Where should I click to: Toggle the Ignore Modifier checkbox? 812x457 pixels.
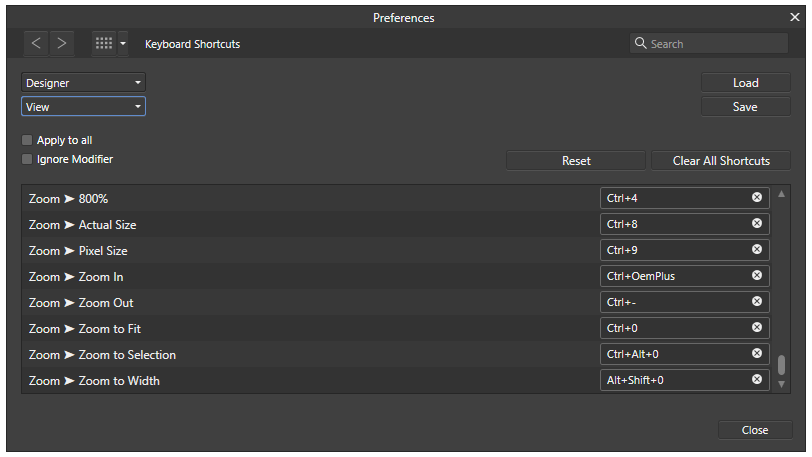point(27,159)
